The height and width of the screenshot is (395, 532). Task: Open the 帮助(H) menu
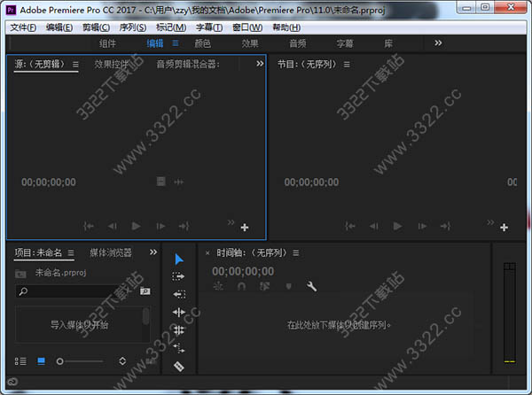[286, 27]
